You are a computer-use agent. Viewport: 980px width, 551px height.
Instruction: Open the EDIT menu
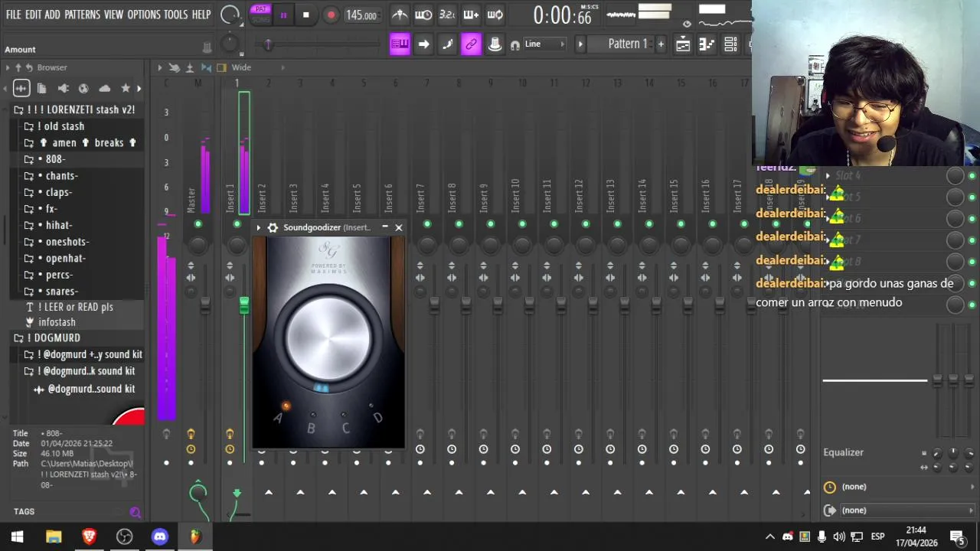(33, 15)
